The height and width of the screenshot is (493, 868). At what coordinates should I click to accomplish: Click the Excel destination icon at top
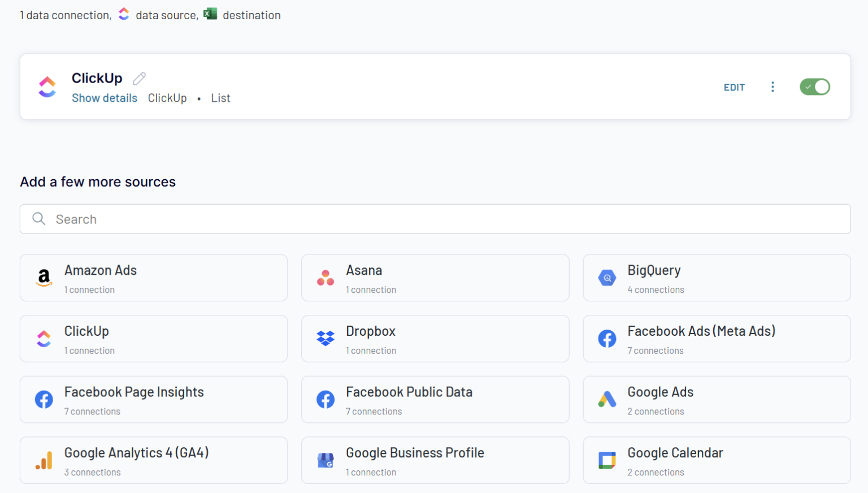[210, 14]
